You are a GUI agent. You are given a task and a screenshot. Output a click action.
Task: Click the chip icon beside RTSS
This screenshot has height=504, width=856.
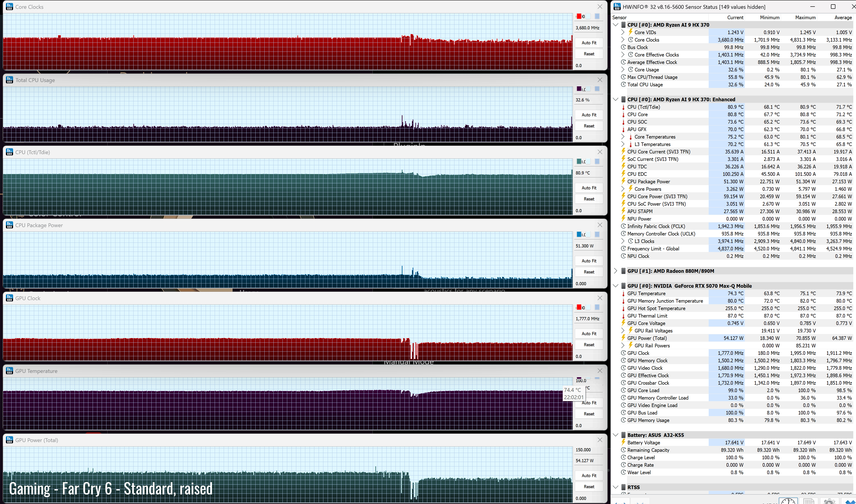[623, 487]
